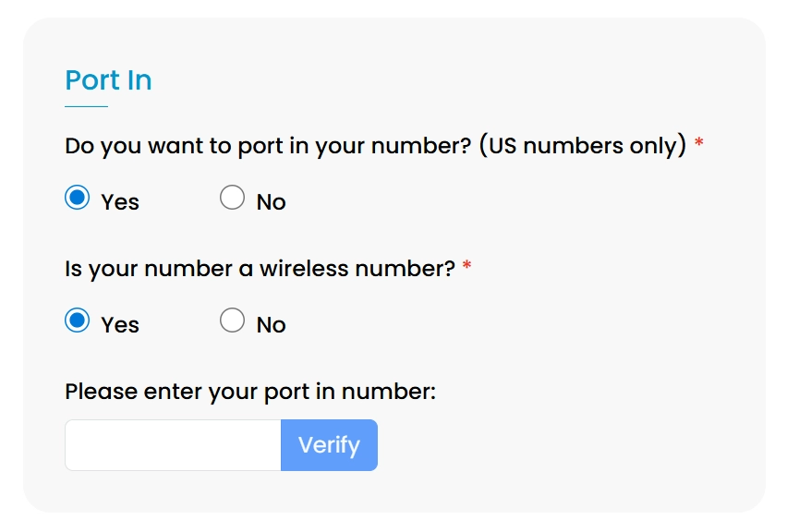Click the 'No' text label under port in question

(272, 202)
